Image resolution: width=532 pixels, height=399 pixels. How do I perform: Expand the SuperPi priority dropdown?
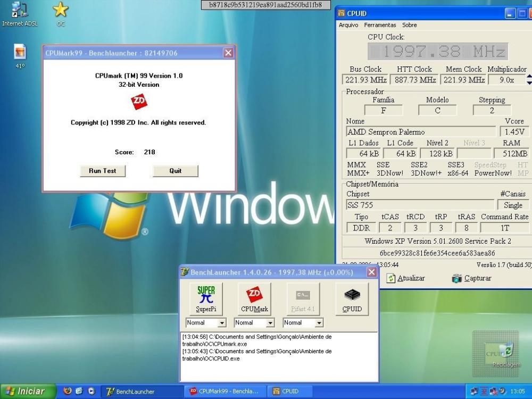222,323
